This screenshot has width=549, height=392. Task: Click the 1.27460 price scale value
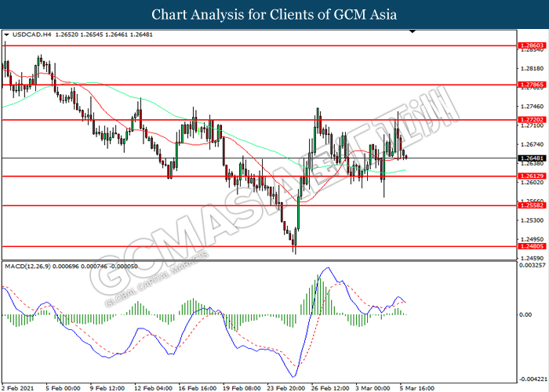[x=533, y=107]
